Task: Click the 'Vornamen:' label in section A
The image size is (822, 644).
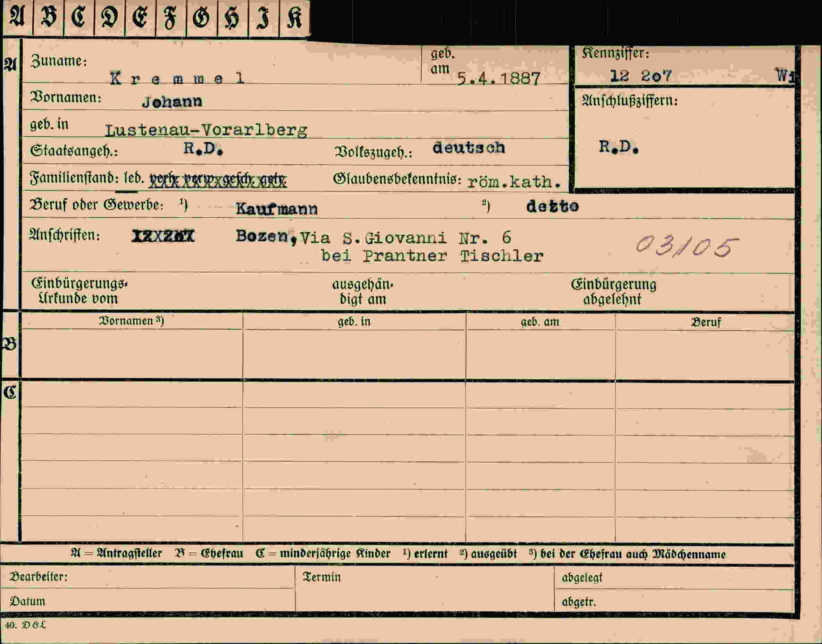Action: pos(66,97)
